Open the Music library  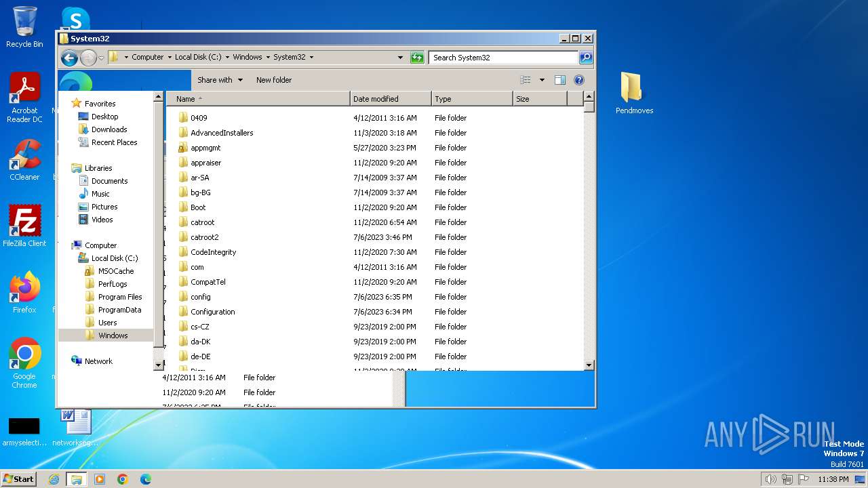100,194
